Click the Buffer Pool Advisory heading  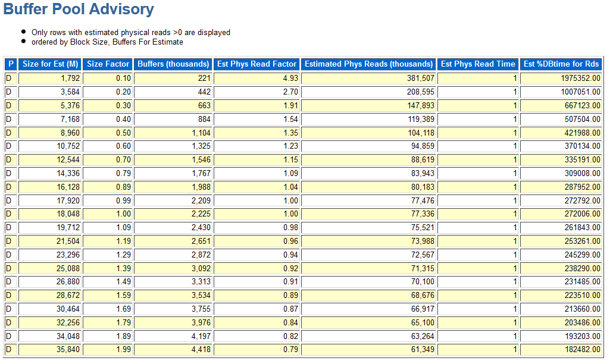coord(79,9)
